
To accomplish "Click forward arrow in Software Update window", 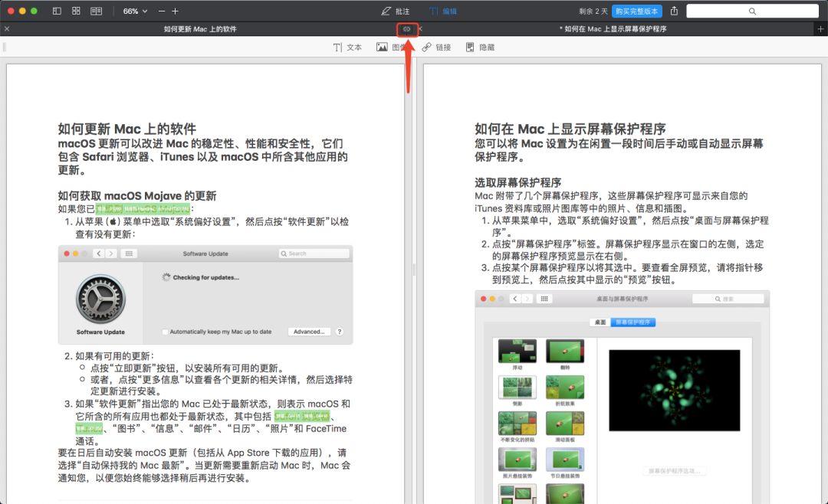I will [x=111, y=254].
